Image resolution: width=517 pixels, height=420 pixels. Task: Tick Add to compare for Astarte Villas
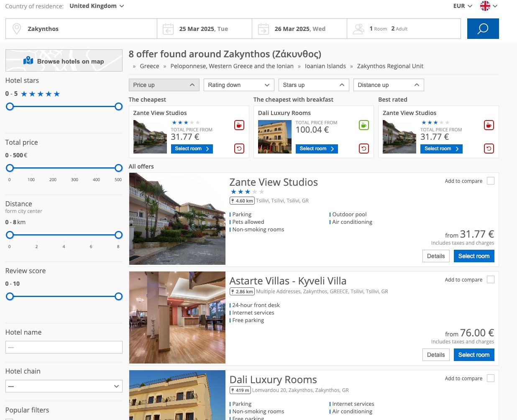click(491, 279)
